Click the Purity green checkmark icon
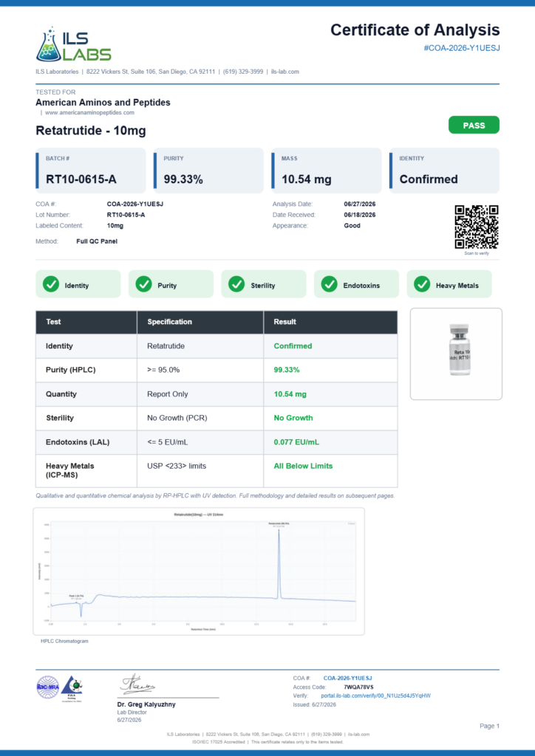Viewport: 535px width, 756px height. point(144,284)
